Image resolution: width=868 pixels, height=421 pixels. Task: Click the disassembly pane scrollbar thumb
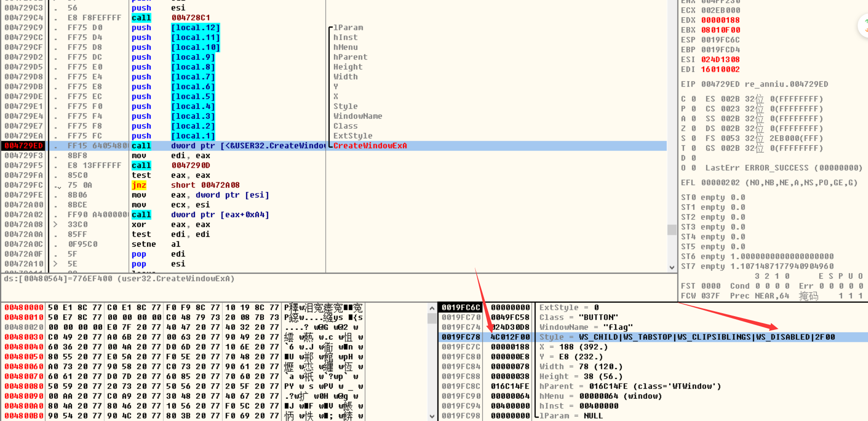point(672,230)
